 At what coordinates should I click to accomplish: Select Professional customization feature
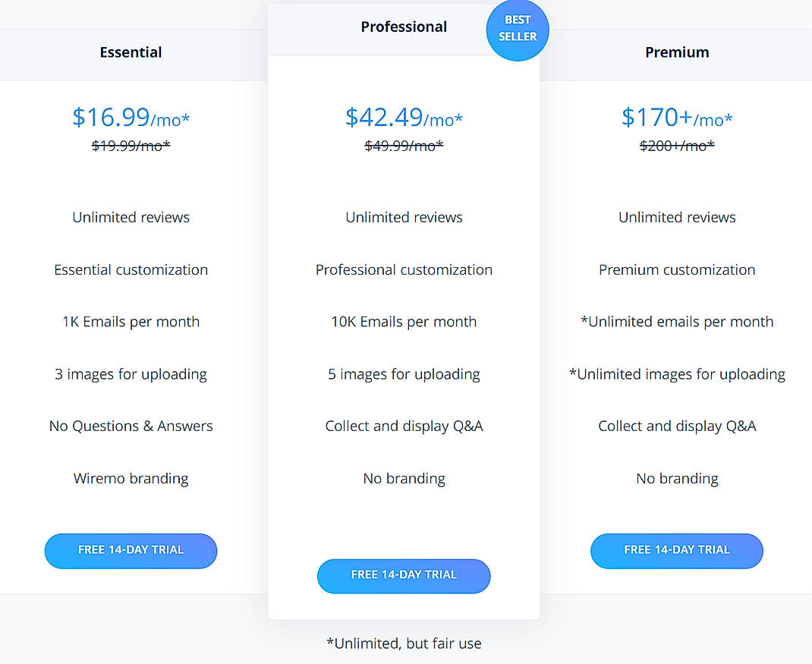pos(404,269)
